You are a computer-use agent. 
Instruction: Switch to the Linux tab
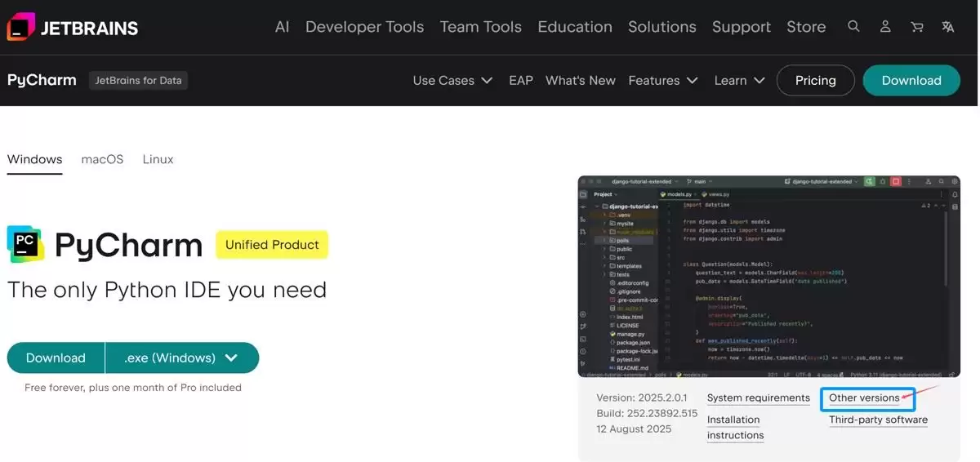(x=158, y=159)
